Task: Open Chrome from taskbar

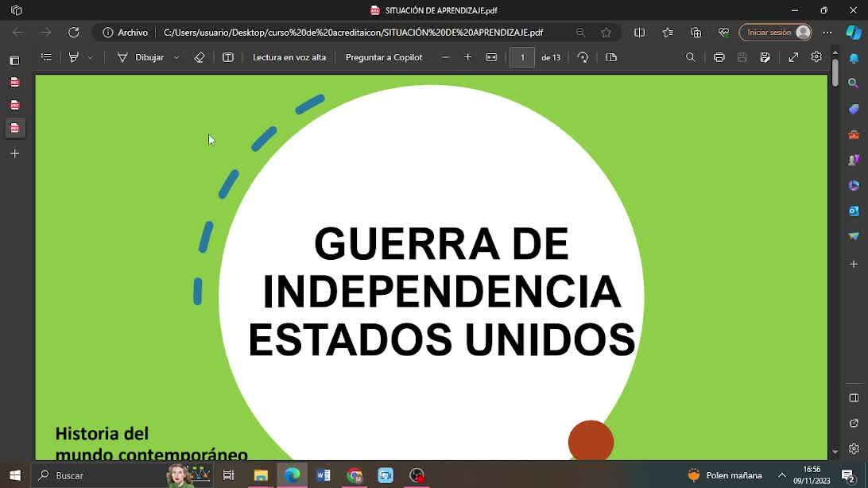Action: 355,475
